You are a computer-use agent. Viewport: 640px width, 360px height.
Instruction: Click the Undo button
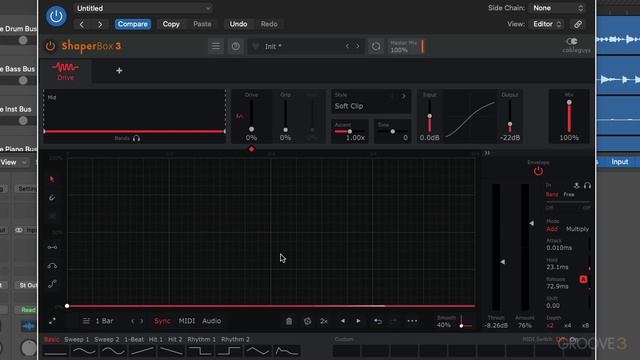point(238,24)
